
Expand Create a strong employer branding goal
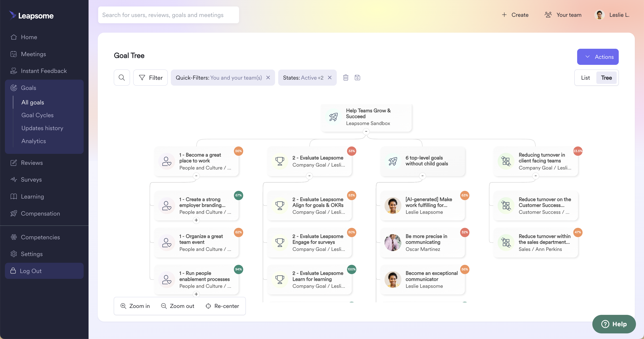pyautogui.click(x=196, y=220)
